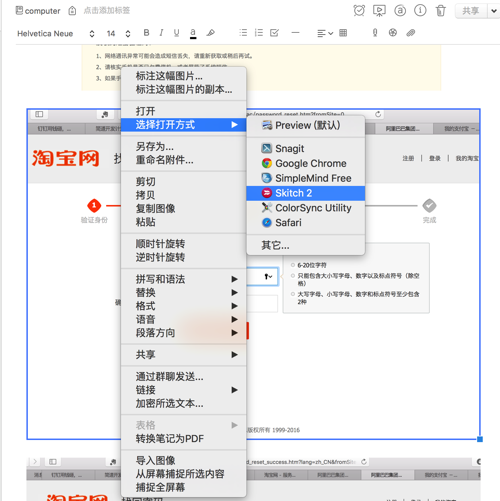The height and width of the screenshot is (501, 500).
Task: Expand the 链接 submenu
Action: tap(184, 390)
